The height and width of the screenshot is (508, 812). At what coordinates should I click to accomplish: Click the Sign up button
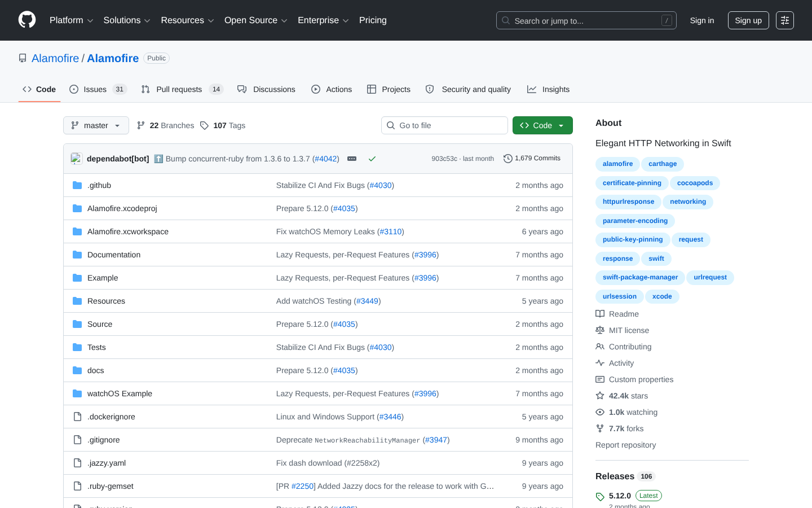tap(748, 20)
